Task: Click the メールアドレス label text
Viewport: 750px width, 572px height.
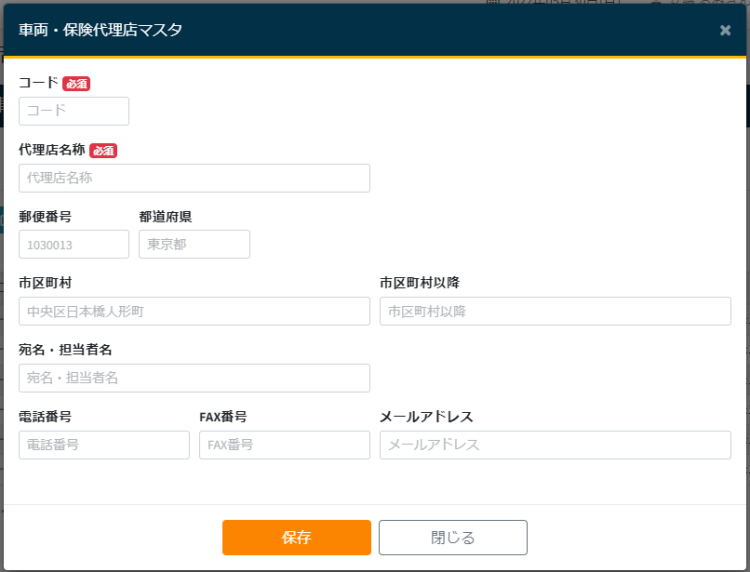Action: coord(426,417)
